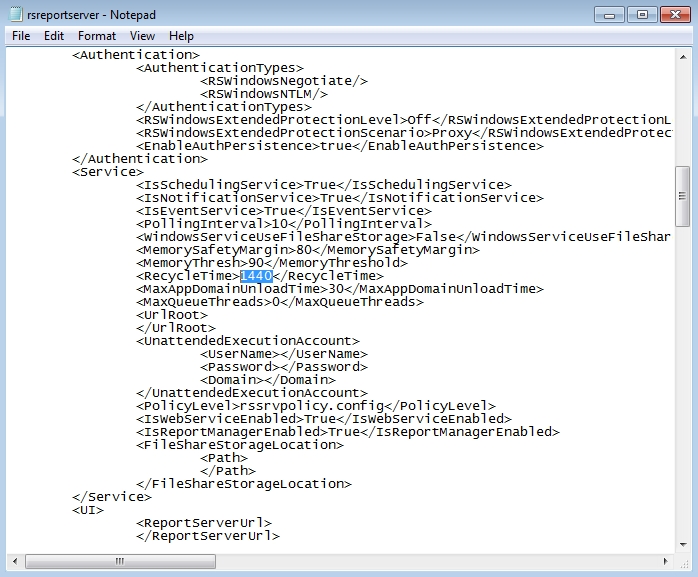Click the horizontal scrollbar thumb

coord(120,561)
